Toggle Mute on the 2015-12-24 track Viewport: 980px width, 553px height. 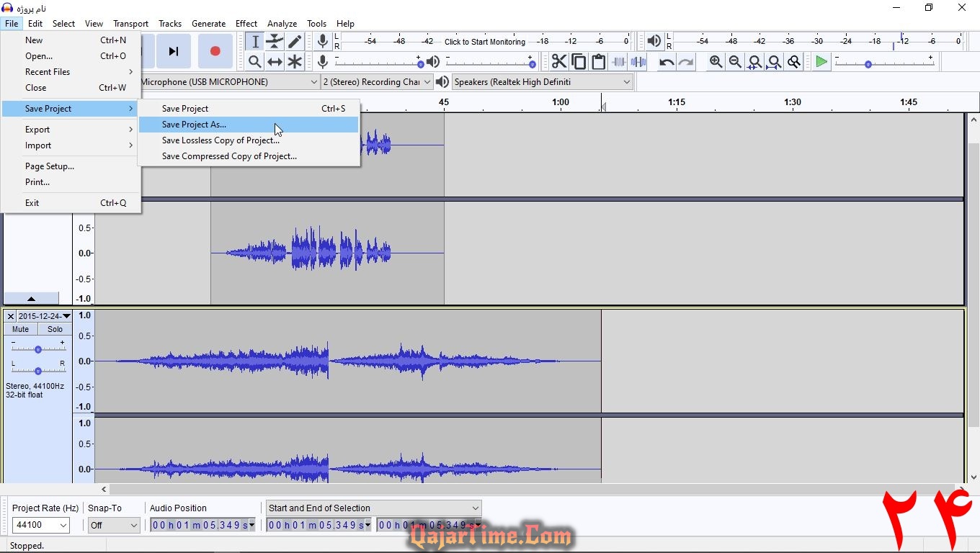[20, 329]
